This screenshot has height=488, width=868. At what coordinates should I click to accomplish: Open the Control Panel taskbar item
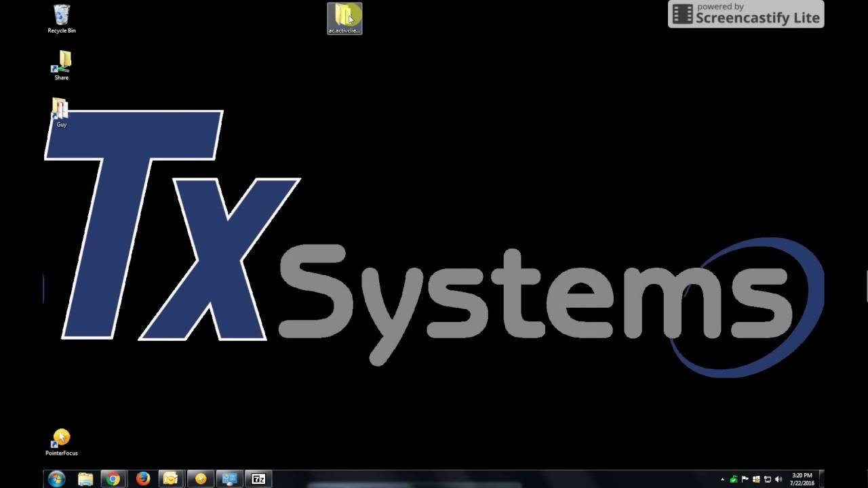click(x=229, y=479)
